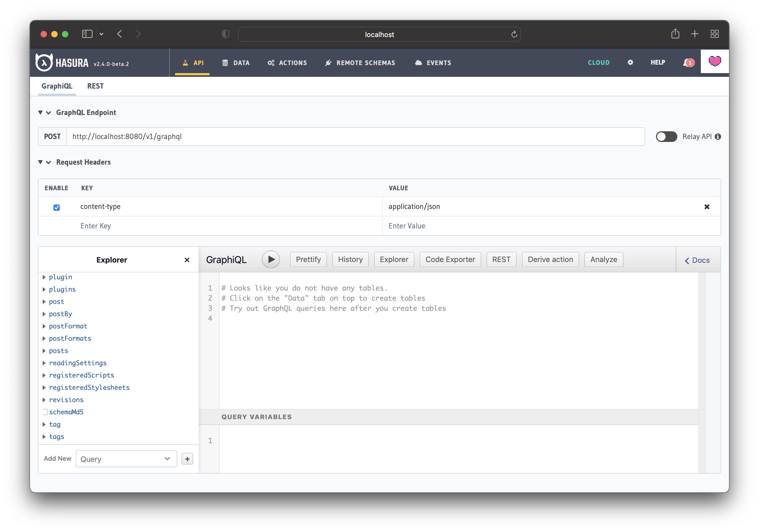
Task: Click the DATA navigation menu item
Action: coord(241,62)
